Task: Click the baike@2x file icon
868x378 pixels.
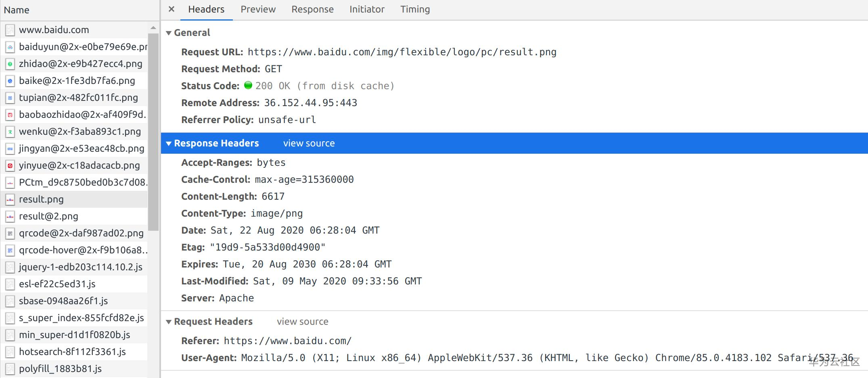Action: coord(10,81)
